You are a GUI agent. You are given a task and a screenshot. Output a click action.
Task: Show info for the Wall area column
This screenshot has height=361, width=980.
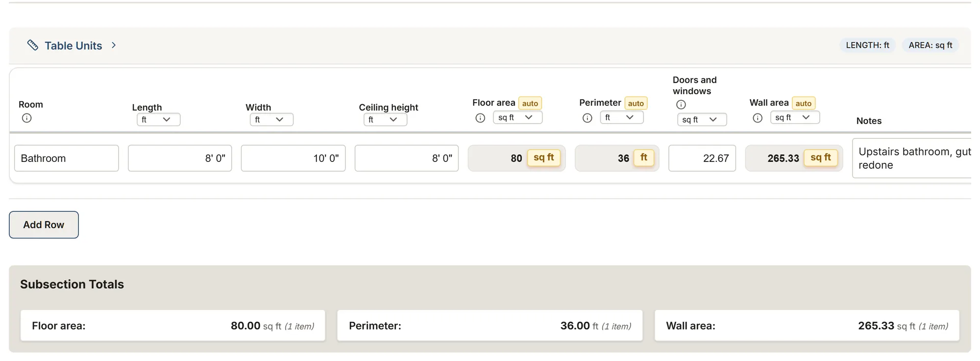tap(758, 118)
